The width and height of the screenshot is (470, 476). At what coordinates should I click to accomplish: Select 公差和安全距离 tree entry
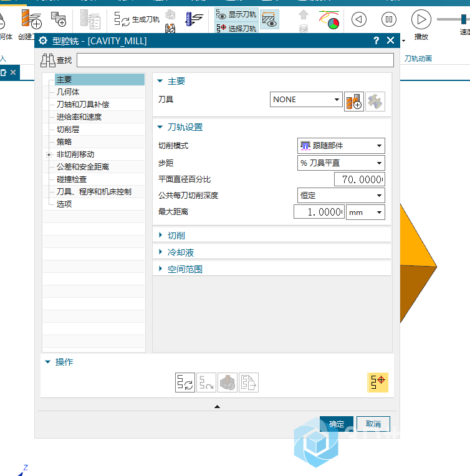(x=83, y=166)
